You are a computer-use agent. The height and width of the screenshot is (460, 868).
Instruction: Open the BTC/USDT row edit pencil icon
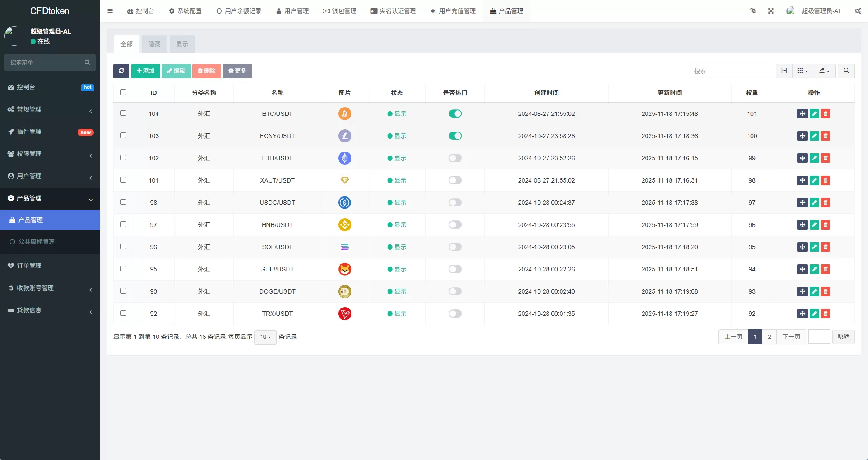[x=814, y=114]
